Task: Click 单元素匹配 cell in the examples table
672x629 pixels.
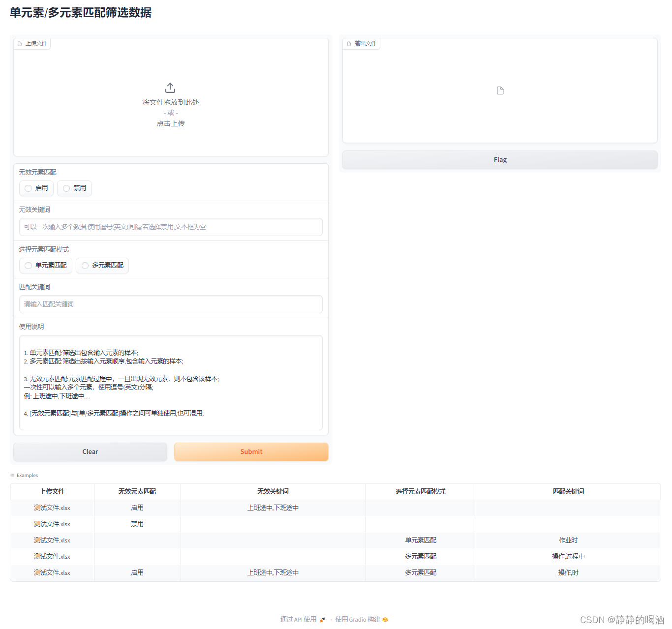Action: pos(421,540)
